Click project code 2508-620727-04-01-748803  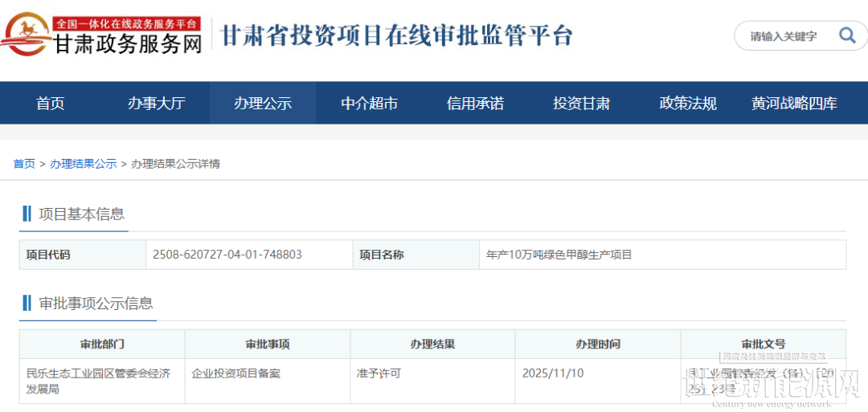227,255
